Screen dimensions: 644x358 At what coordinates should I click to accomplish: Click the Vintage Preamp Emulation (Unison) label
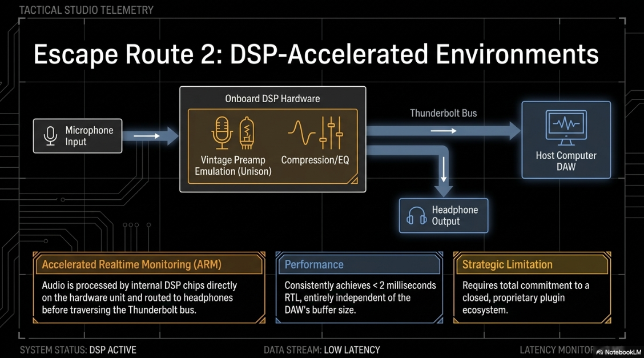point(233,166)
